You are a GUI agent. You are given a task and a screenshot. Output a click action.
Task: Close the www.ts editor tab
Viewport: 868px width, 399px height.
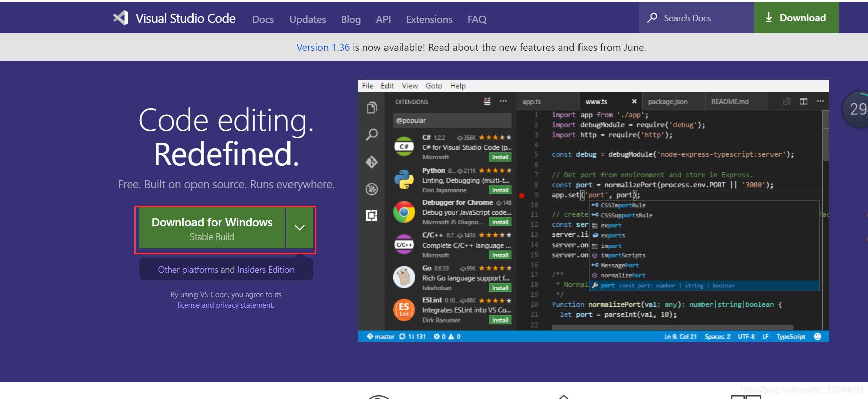(634, 101)
